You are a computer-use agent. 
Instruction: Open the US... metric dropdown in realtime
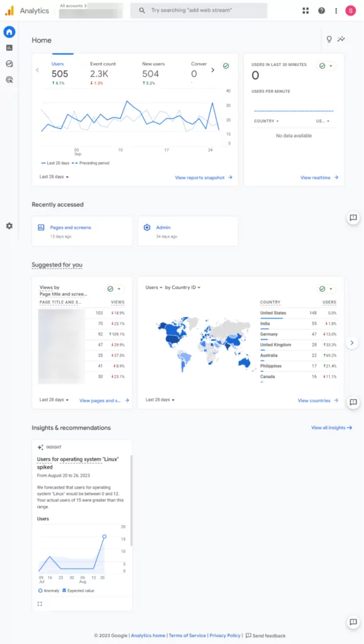pos(323,121)
